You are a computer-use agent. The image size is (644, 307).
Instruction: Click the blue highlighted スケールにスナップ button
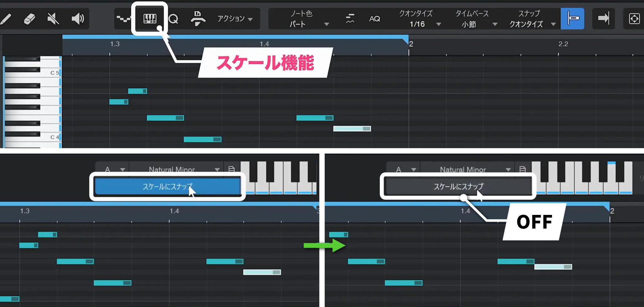click(167, 186)
